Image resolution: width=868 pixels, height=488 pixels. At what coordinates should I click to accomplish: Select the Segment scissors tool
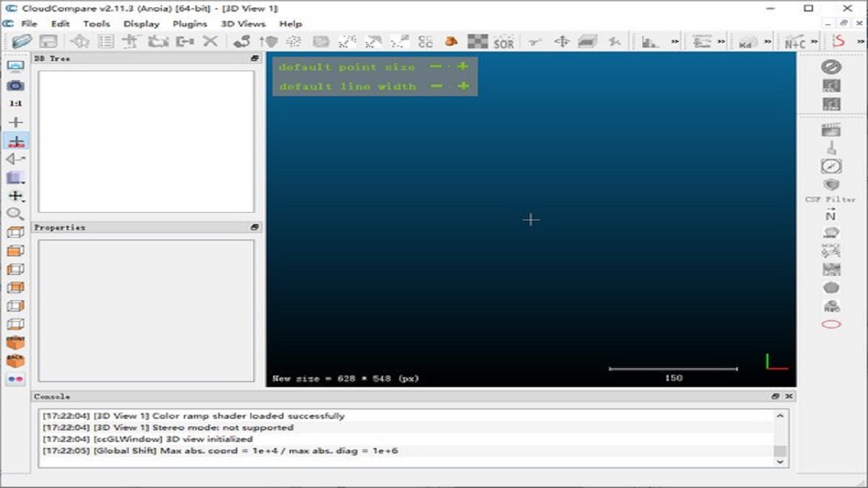534,41
